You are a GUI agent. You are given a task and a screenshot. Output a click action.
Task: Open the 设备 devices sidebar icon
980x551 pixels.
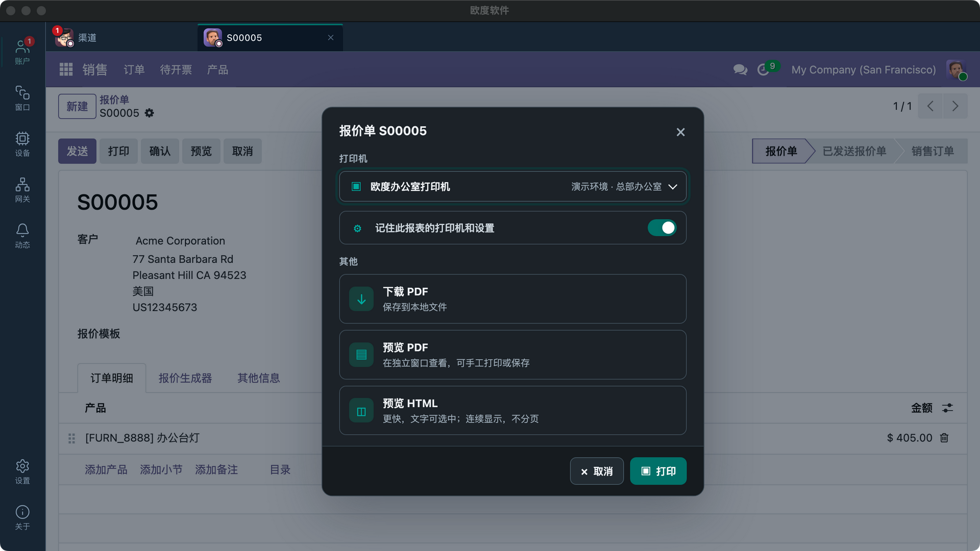coord(22,144)
